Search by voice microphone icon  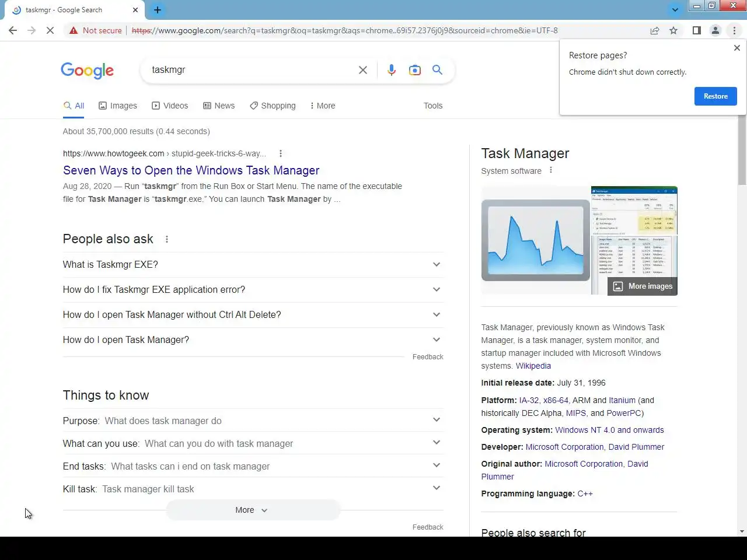pos(392,70)
